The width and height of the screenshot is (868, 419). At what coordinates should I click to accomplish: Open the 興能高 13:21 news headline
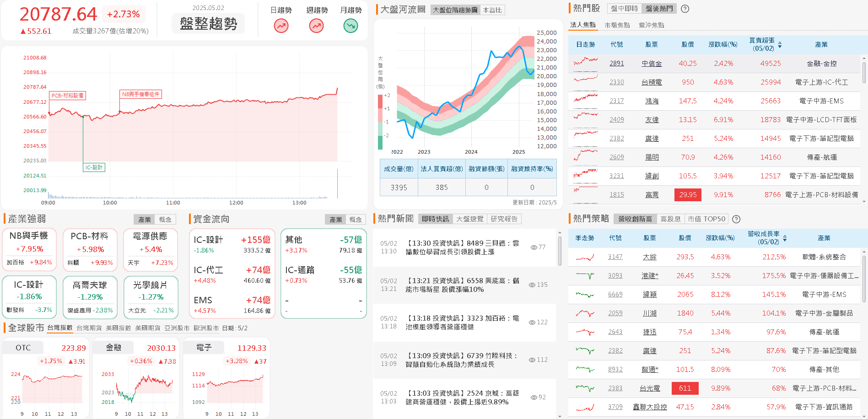[462, 285]
